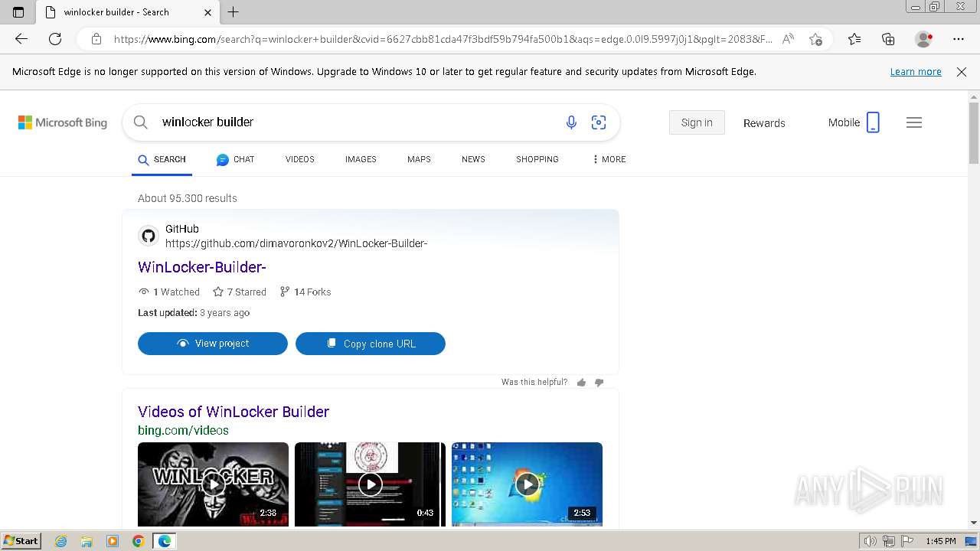The width and height of the screenshot is (980, 551).
Task: Play the 0:43 video thumbnail
Action: 370,484
